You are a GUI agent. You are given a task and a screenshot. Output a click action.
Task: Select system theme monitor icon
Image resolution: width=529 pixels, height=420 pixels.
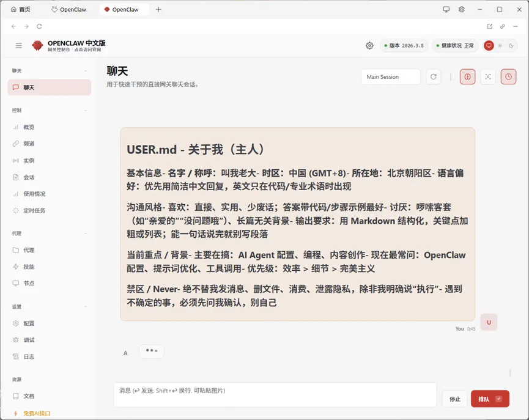point(489,45)
